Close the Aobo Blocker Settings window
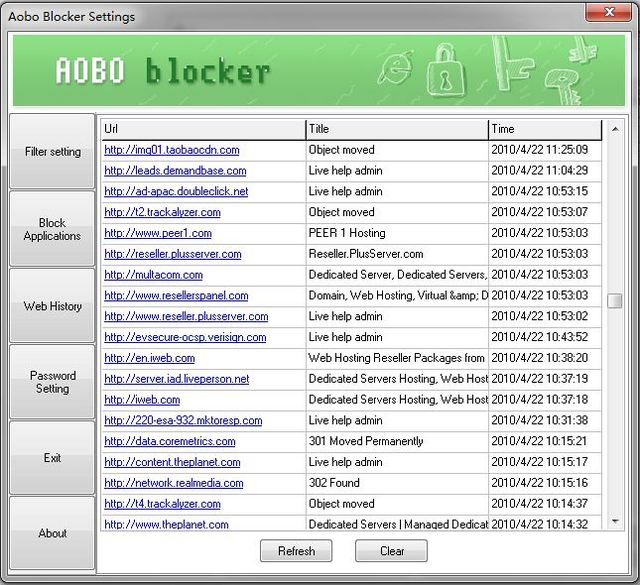The height and width of the screenshot is (585, 640). [609, 12]
